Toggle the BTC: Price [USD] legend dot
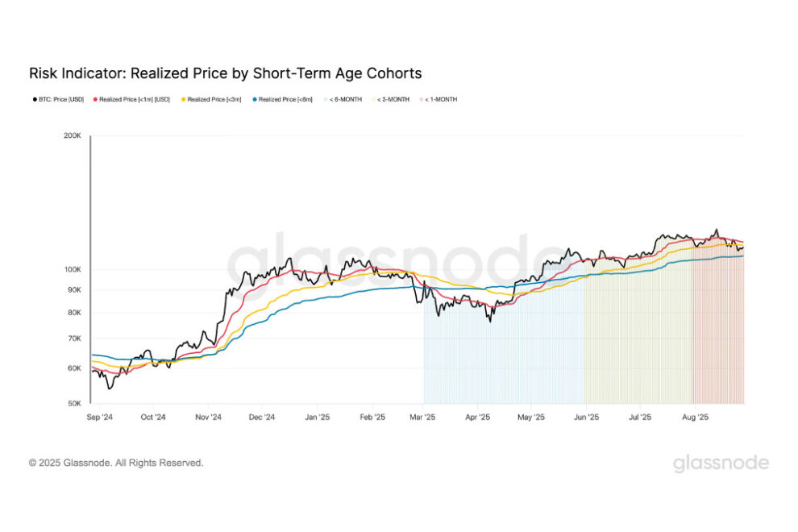This screenshot has width=798, height=532. click(32, 99)
